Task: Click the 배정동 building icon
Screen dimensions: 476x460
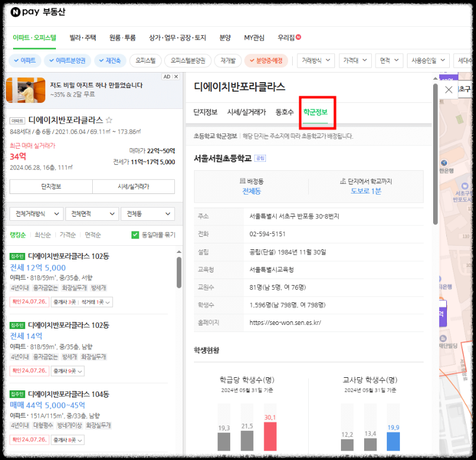Action: coord(242,181)
